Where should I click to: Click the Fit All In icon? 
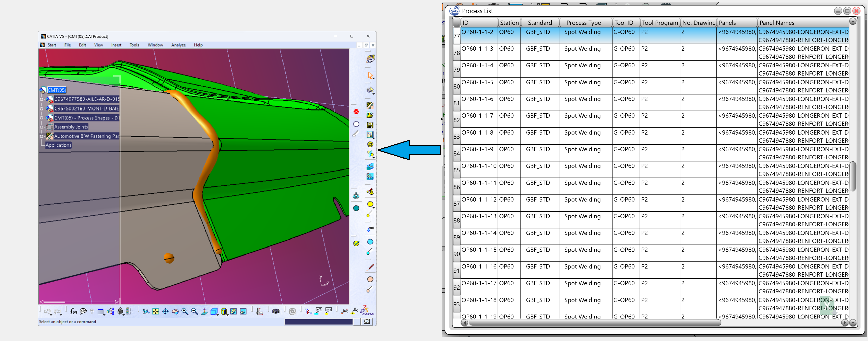click(155, 311)
